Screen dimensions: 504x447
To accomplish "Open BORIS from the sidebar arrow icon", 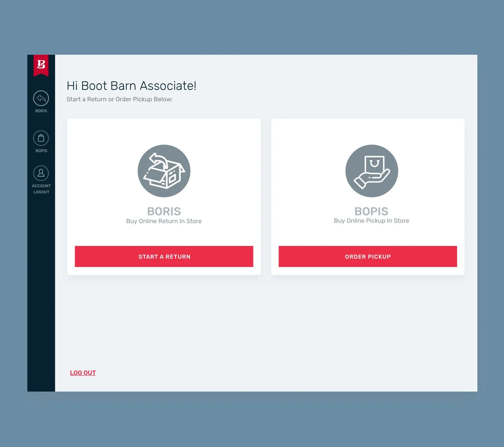I will click(41, 98).
